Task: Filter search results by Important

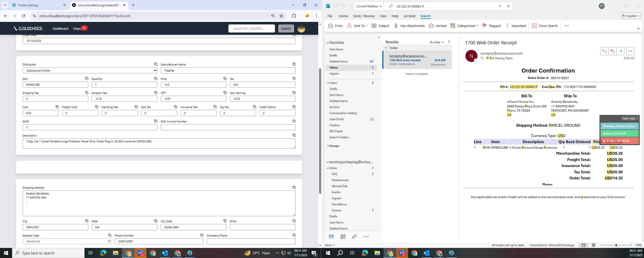Action: pyautogui.click(x=516, y=26)
